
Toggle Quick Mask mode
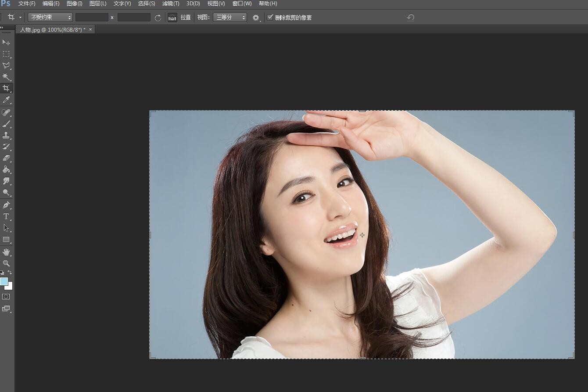point(6,297)
